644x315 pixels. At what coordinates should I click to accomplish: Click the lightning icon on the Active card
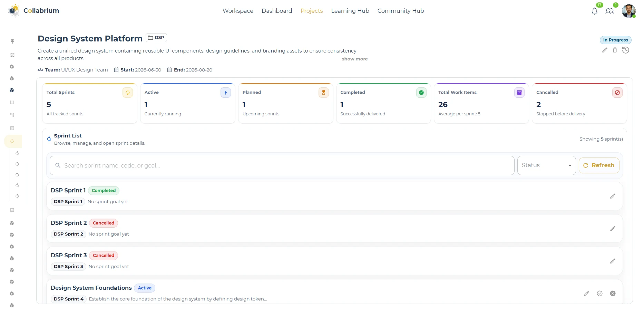(226, 93)
